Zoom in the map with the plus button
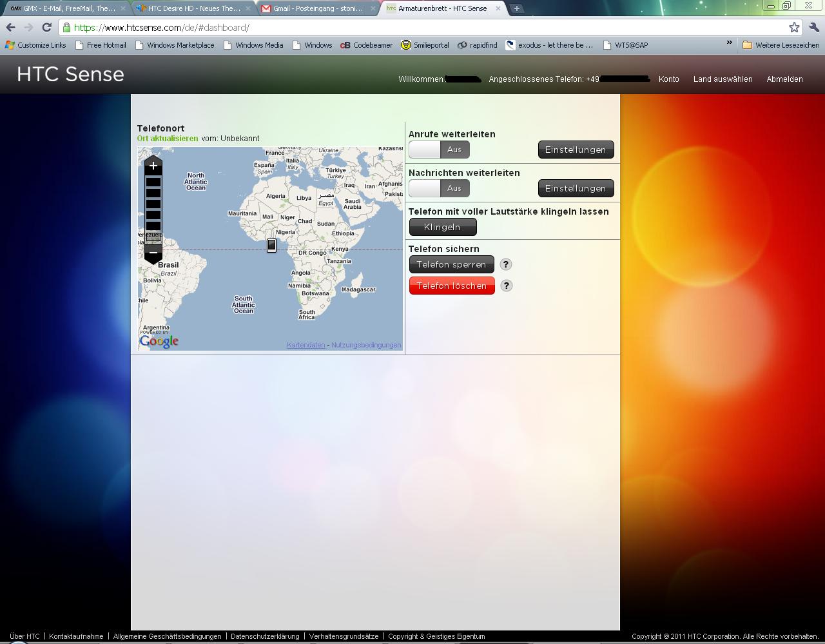The width and height of the screenshot is (825, 644). [153, 166]
